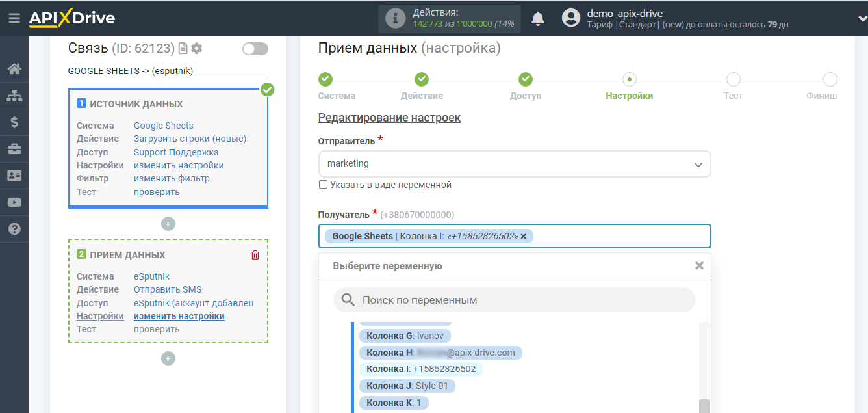
Task: Click the ApiX-Drive logo
Action: [71, 18]
